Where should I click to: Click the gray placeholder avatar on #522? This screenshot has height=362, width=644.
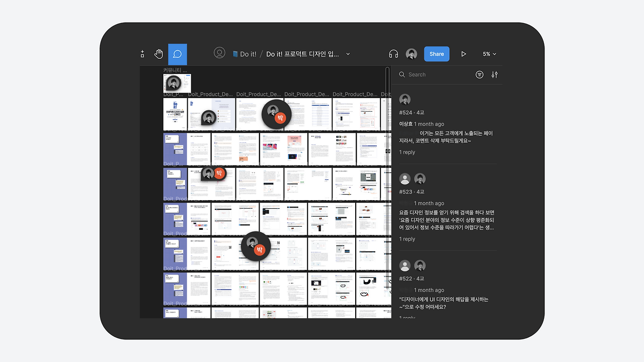pyautogui.click(x=405, y=265)
